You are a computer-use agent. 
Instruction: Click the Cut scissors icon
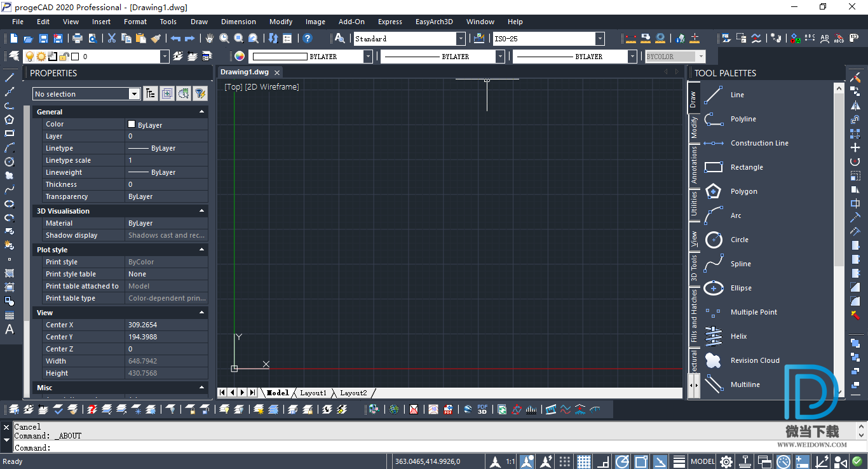coord(112,38)
